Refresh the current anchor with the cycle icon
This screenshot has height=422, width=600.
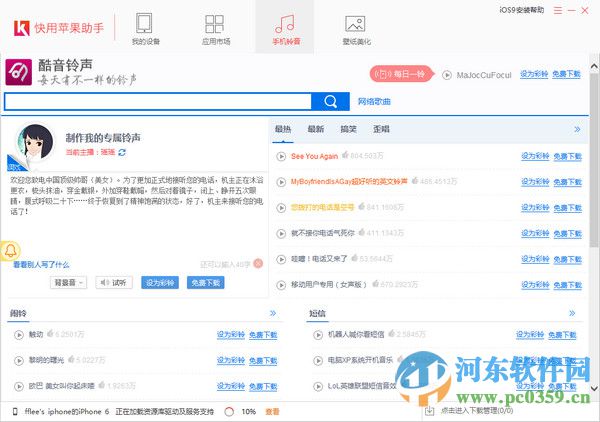click(122, 152)
